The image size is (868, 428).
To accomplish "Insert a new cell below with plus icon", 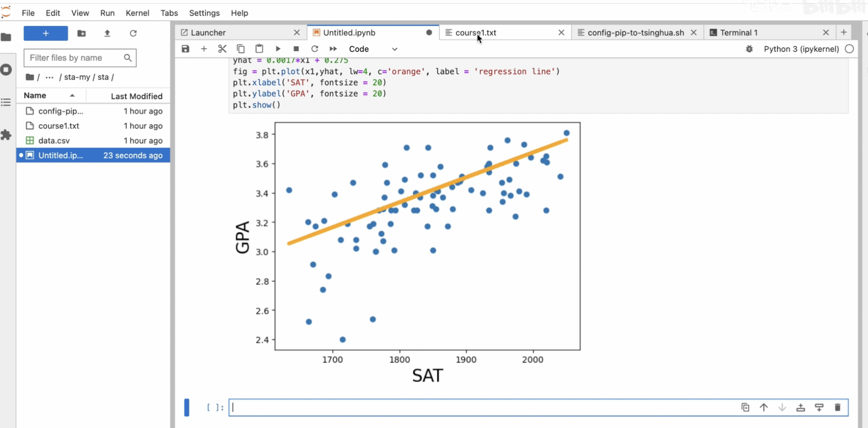I will coord(204,49).
